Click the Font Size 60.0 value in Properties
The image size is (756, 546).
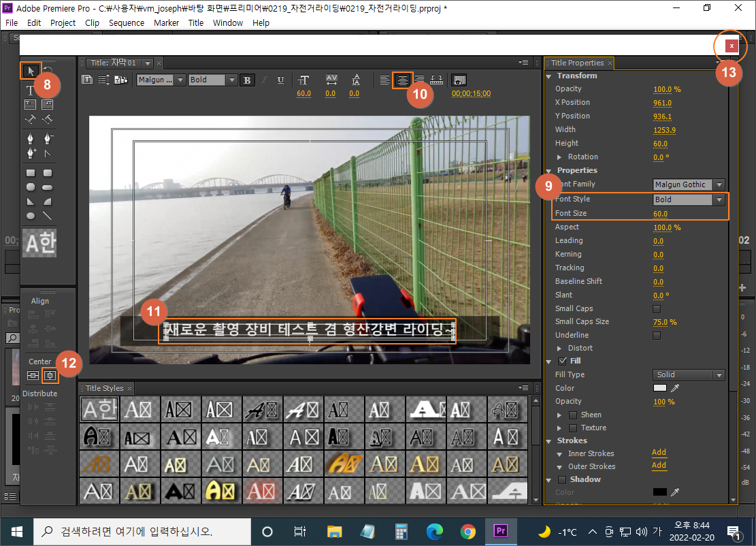pyautogui.click(x=661, y=214)
